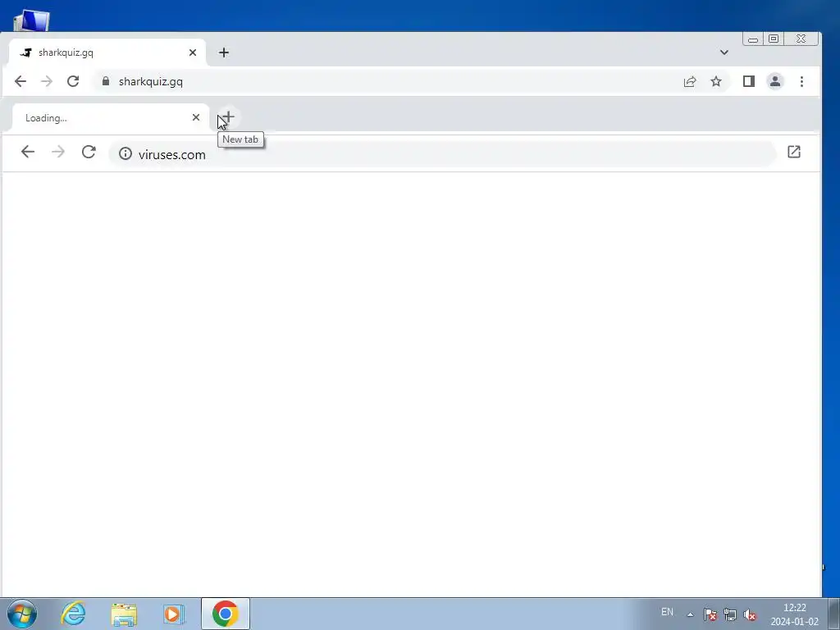
Task: Reload the sharkquiz.gq page
Action: [x=73, y=81]
